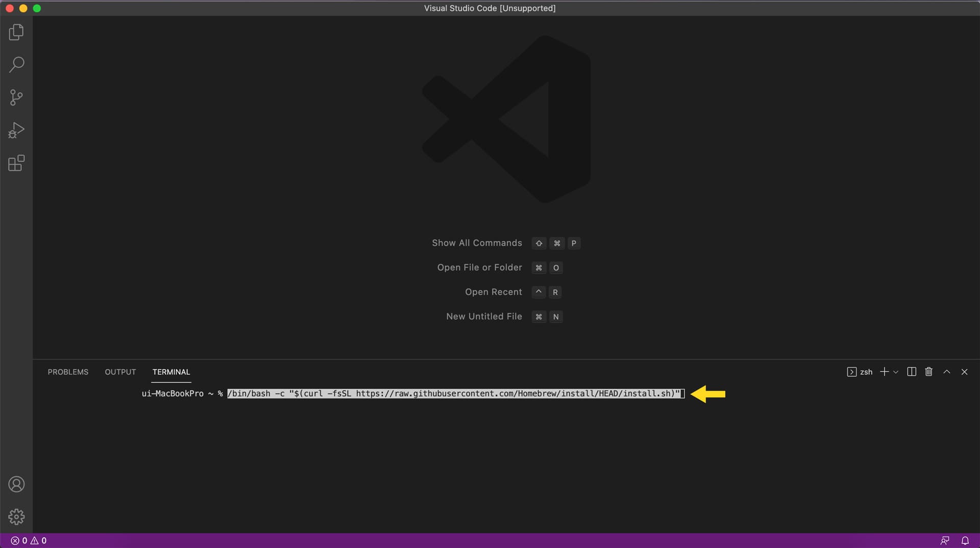
Task: Open the Explorer sidebar icon
Action: 16,32
